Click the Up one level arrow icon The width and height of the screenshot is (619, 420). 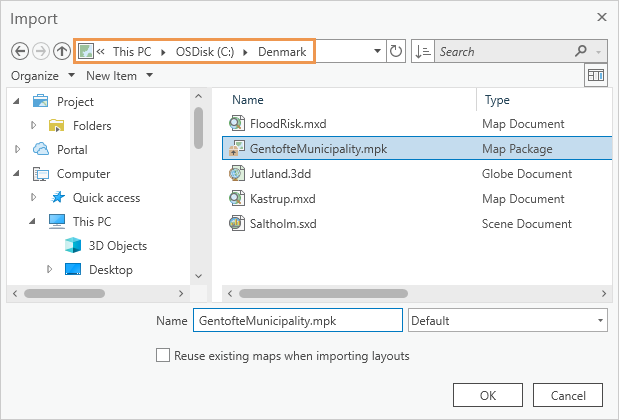click(x=62, y=51)
